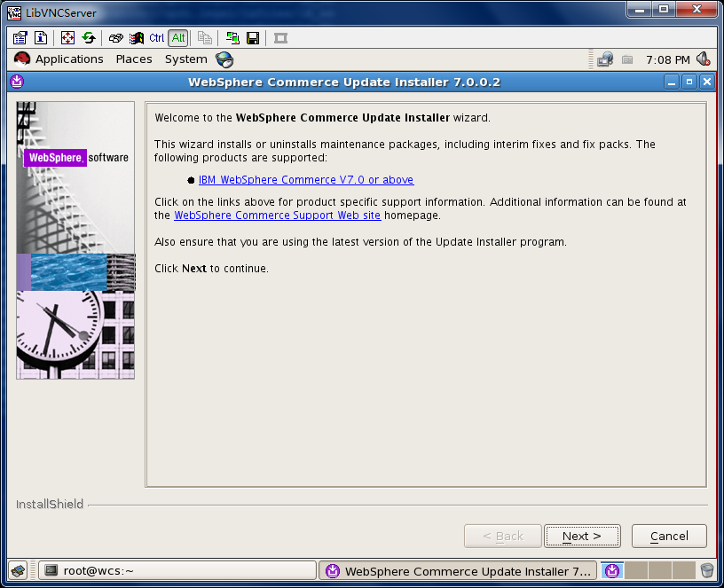Click the Cancel button
This screenshot has height=588, width=724.
[x=669, y=536]
